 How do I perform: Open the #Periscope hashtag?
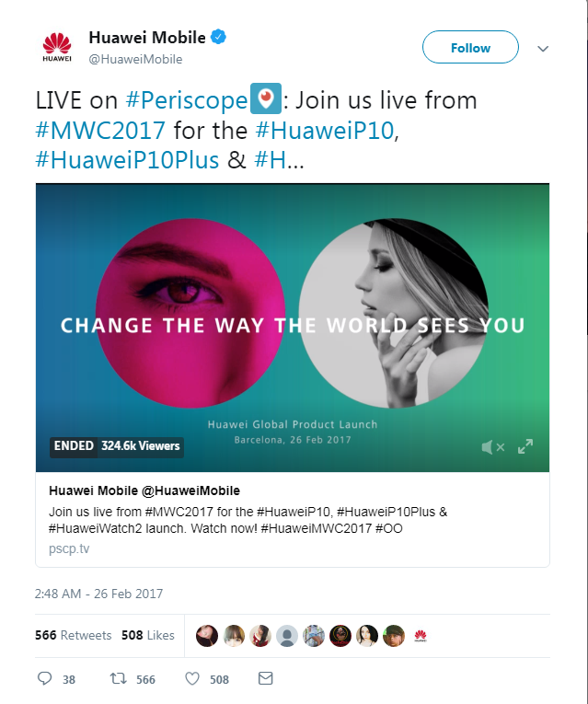coord(187,99)
